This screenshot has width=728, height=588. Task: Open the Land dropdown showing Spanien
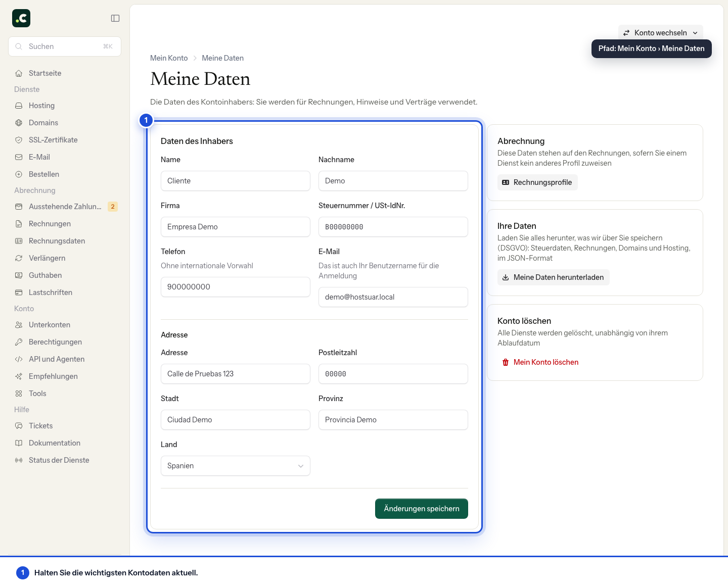236,466
